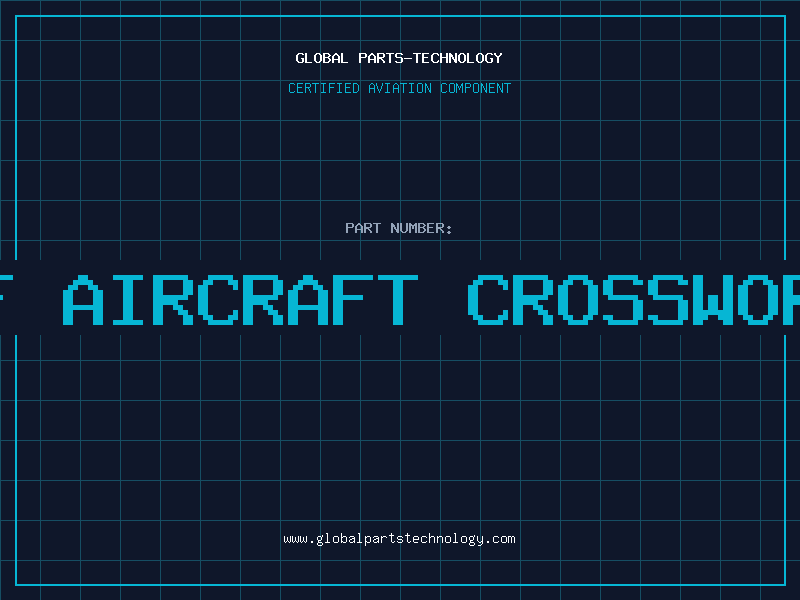
Task: Select the word CERTIFIED in the subtitle
Action: tap(324, 88)
